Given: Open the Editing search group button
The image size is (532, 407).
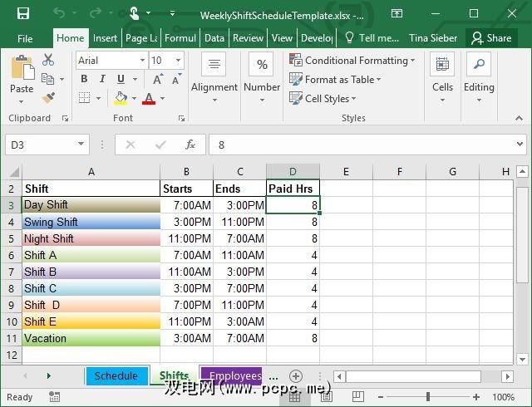Looking at the screenshot, I should (479, 78).
